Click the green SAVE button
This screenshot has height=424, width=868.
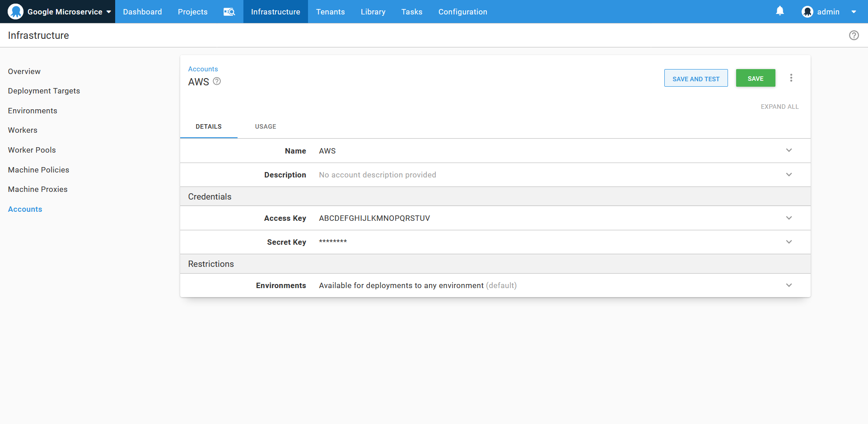[755, 78]
